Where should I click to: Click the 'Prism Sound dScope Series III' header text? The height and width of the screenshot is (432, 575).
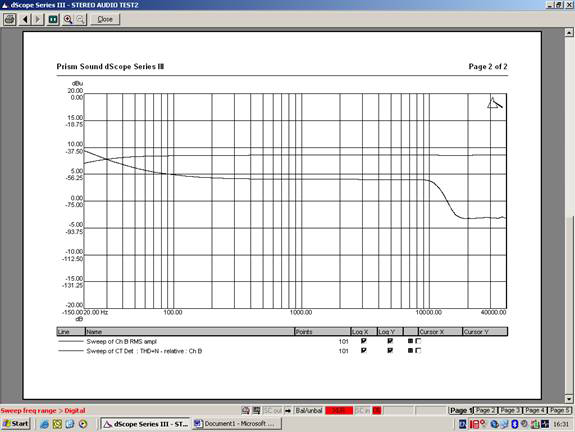point(110,66)
